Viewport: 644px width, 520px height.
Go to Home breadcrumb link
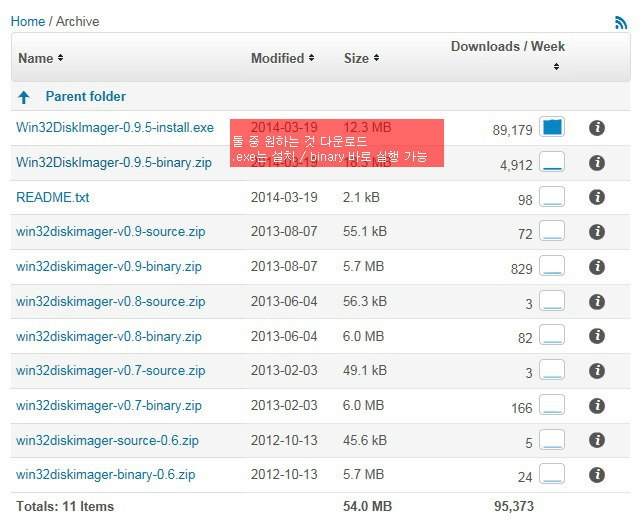point(28,21)
